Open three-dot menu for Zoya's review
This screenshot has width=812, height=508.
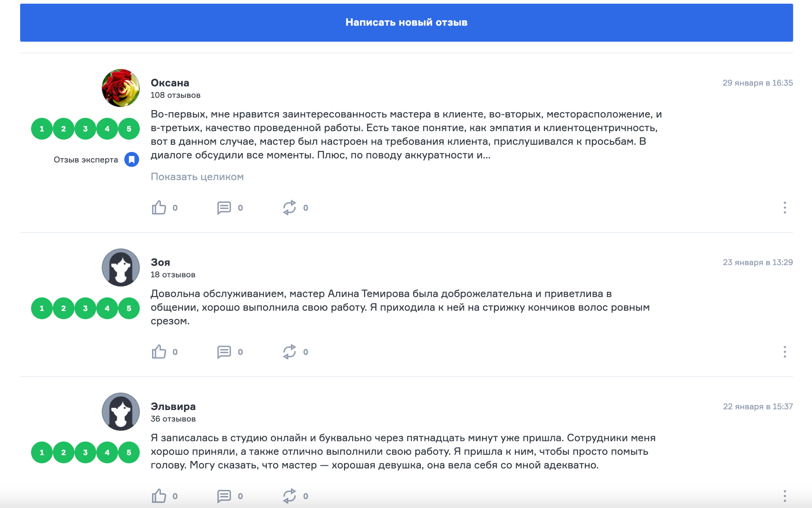click(785, 352)
